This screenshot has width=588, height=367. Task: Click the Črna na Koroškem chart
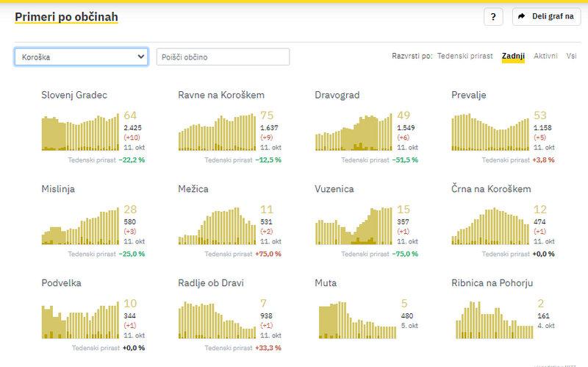click(490, 225)
